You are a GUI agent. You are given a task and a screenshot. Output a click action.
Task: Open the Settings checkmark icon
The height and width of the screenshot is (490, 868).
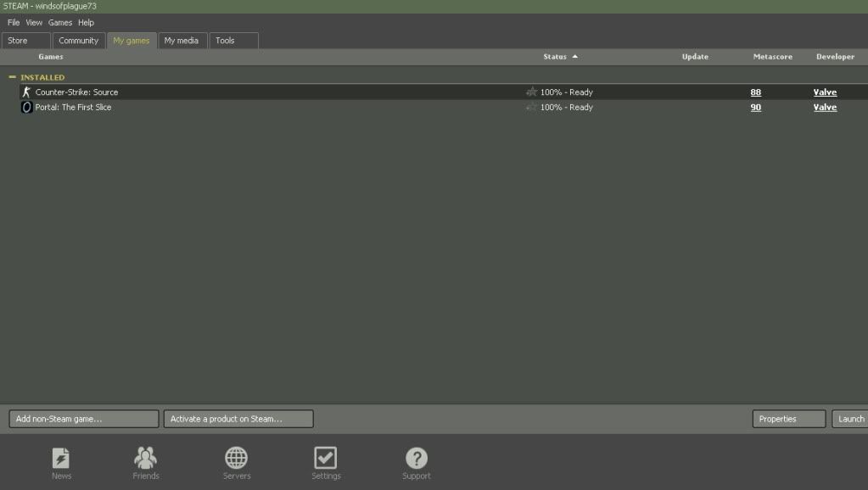[326, 458]
